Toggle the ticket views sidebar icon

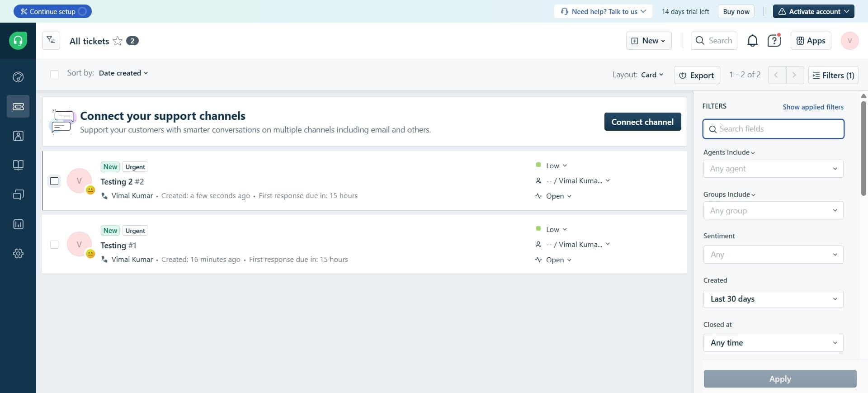(x=51, y=41)
